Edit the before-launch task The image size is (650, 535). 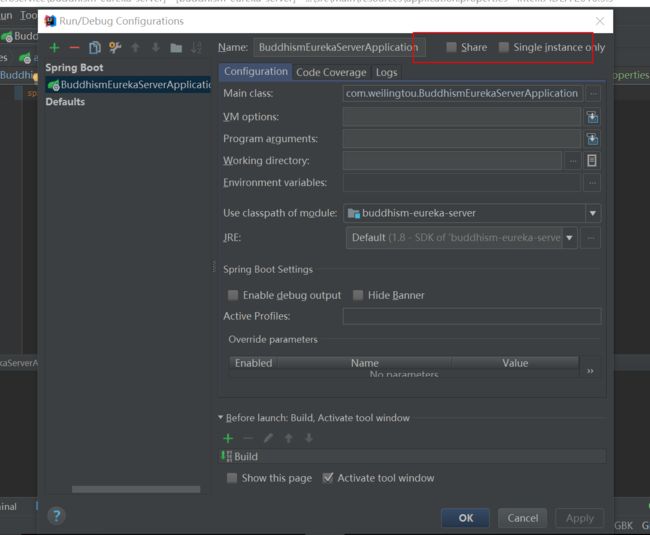tap(268, 438)
